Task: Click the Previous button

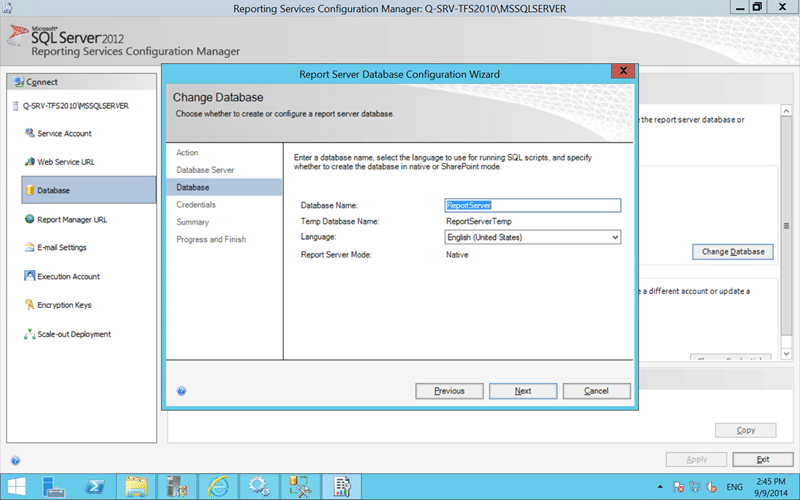Action: pyautogui.click(x=449, y=391)
